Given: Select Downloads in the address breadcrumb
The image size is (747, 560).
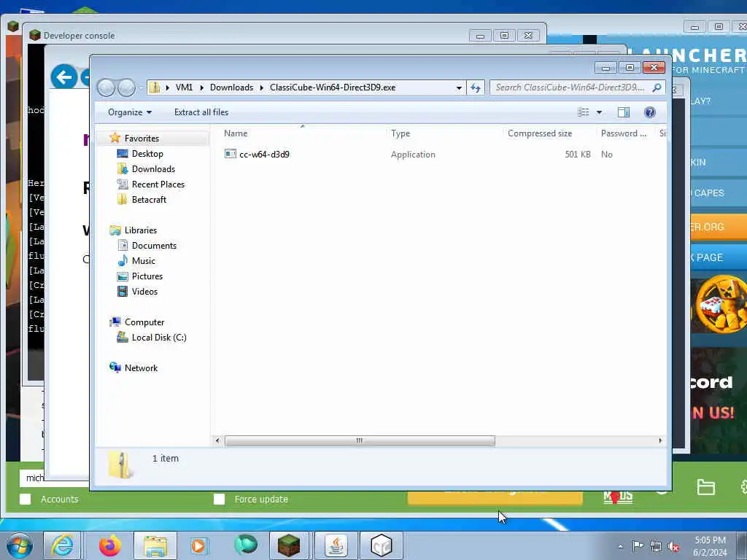Looking at the screenshot, I should point(231,87).
